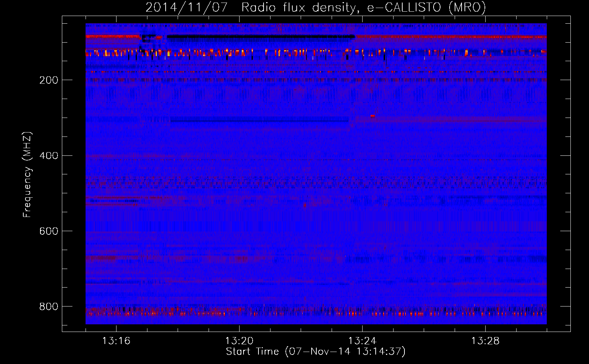Click the 400 frequency tick label
The width and height of the screenshot is (589, 364).
point(49,156)
